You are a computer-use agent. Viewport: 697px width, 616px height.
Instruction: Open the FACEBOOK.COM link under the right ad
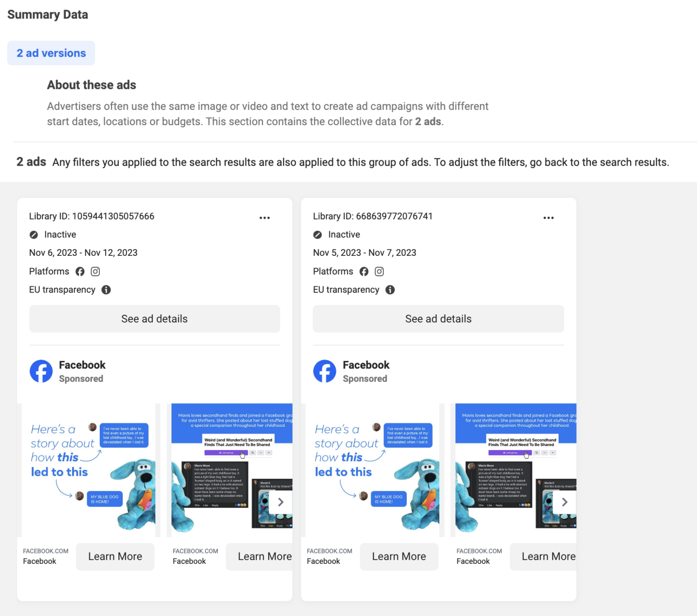pyautogui.click(x=329, y=551)
